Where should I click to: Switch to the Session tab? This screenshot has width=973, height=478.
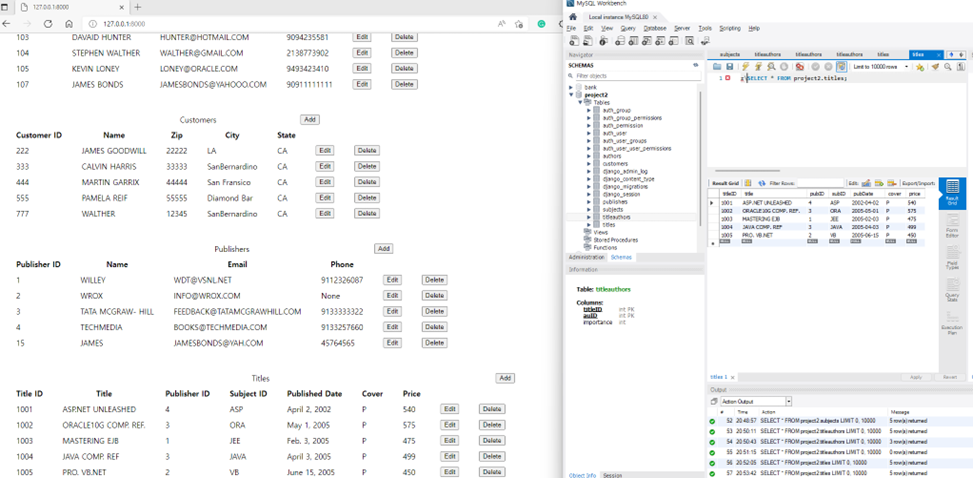tap(612, 475)
